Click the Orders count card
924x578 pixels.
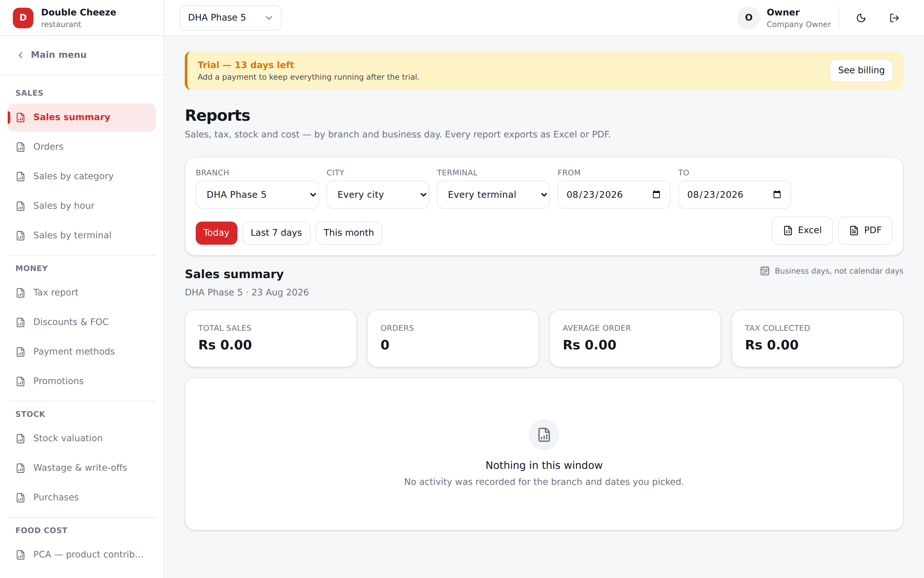coord(453,338)
